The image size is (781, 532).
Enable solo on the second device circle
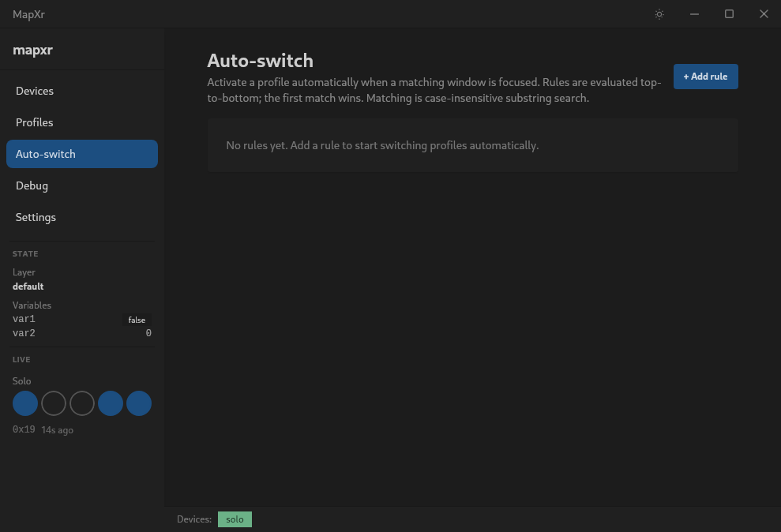pos(53,403)
